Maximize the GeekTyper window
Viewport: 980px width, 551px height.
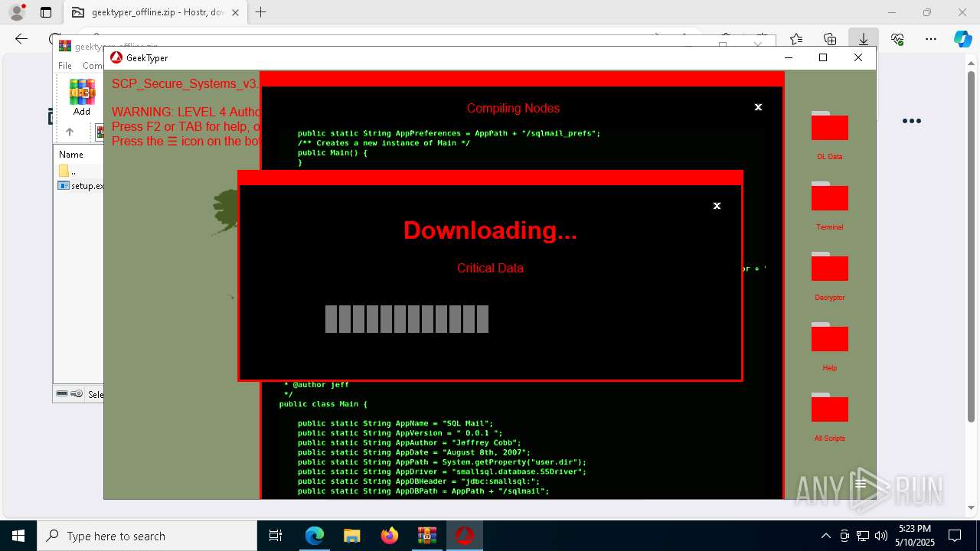[x=823, y=57]
